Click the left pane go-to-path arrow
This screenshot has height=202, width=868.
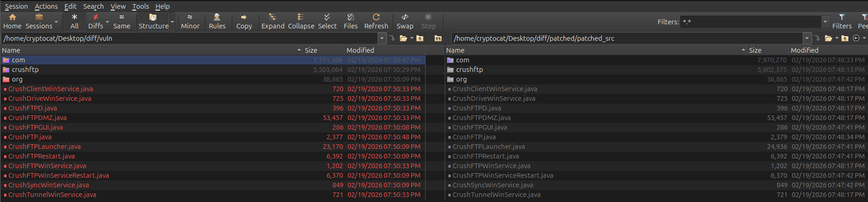tap(392, 38)
